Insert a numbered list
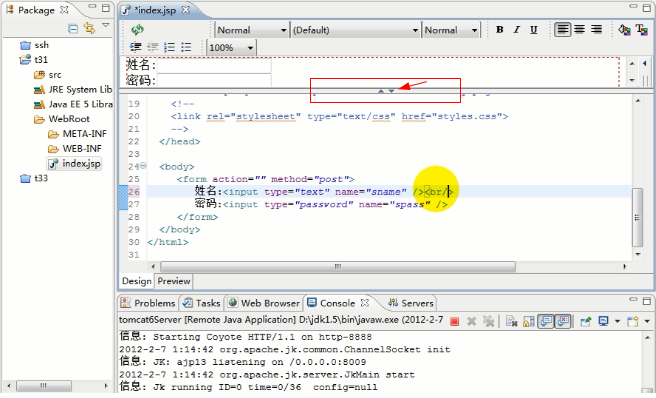The image size is (656, 398). pos(169,47)
